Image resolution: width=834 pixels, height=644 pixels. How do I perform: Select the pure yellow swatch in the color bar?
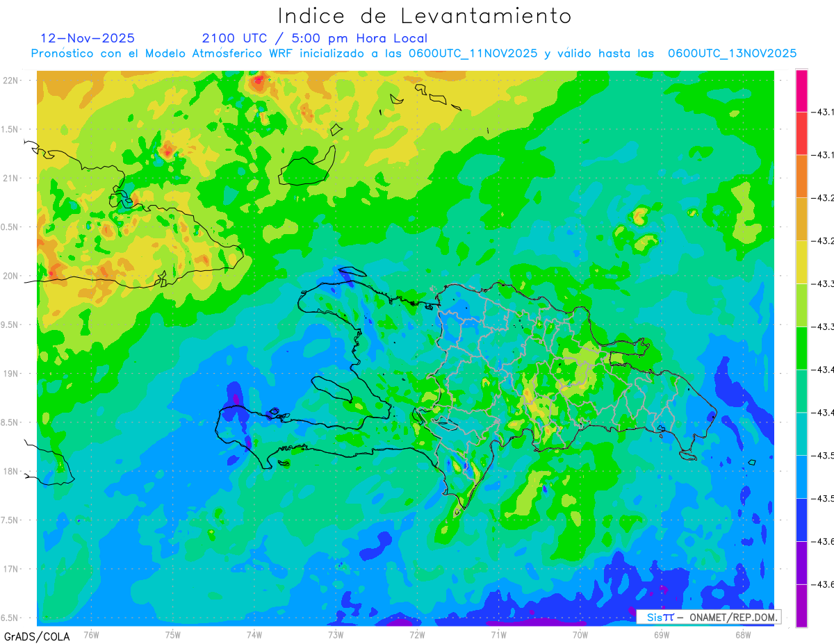[x=801, y=262]
